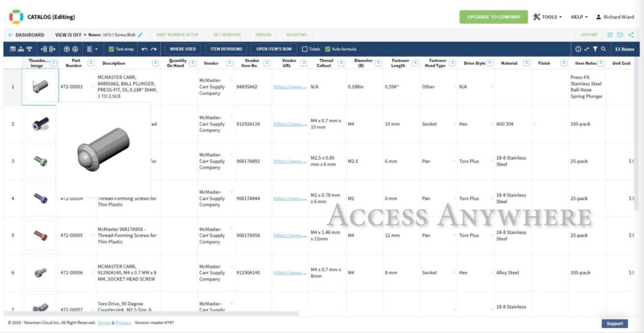Open the Privacy link in footer
Image resolution: width=644 pixels, height=333 pixels.
pos(123,323)
